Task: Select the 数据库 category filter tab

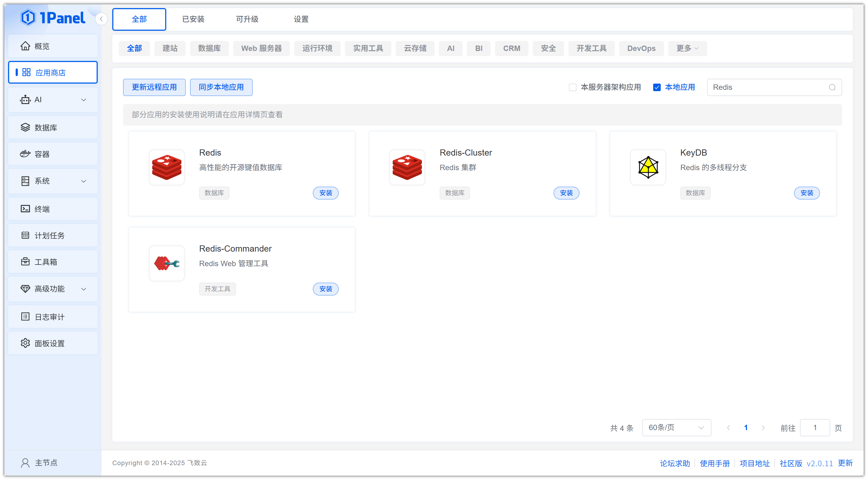Action: point(209,48)
